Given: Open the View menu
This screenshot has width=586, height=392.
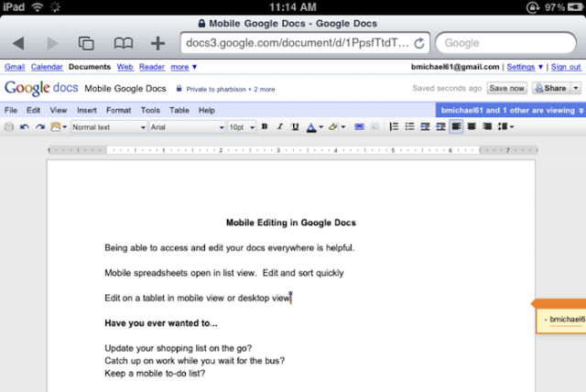Looking at the screenshot, I should (59, 110).
